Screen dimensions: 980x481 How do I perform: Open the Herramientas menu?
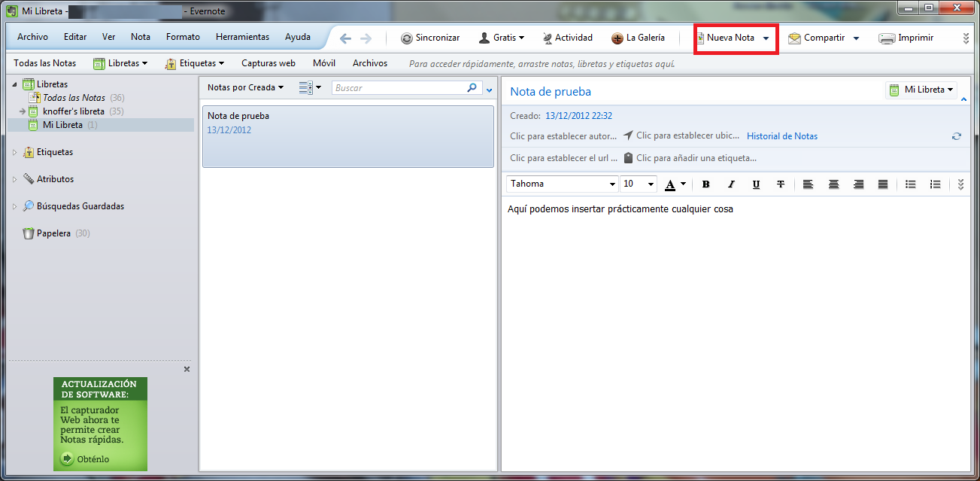(242, 37)
